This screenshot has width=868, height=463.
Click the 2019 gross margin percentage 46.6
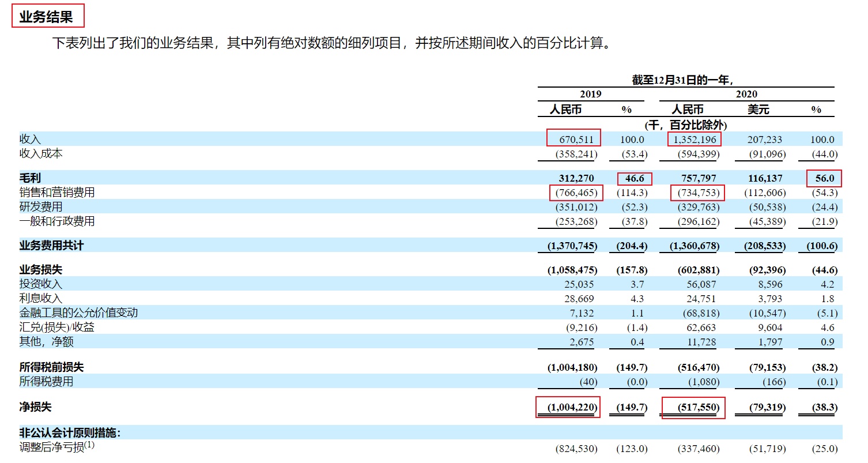pyautogui.click(x=634, y=178)
